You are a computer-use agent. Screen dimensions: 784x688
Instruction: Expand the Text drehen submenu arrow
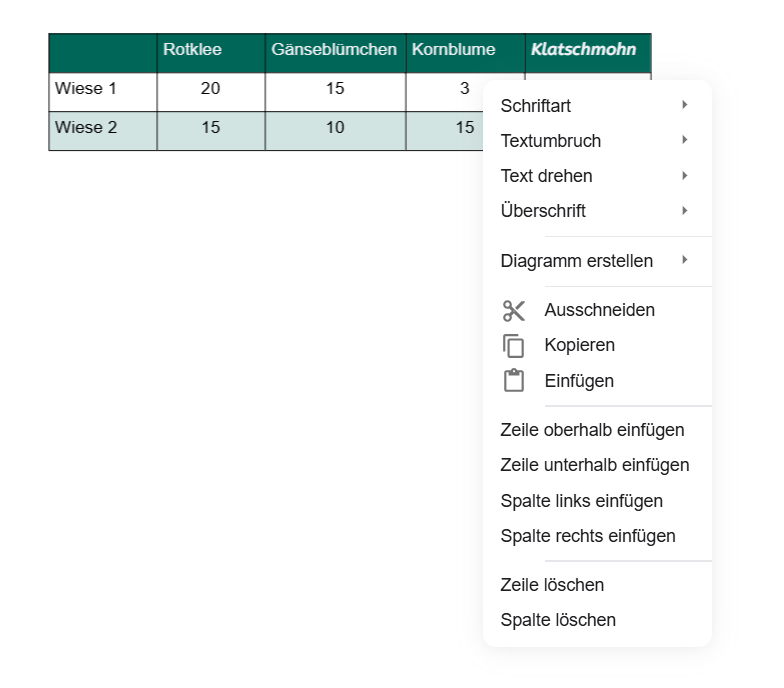(684, 176)
